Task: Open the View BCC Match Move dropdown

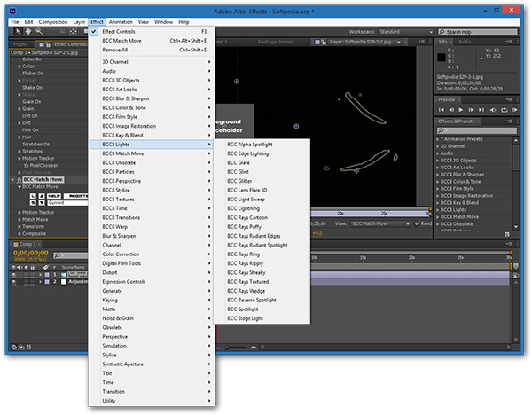Action: pos(379,223)
